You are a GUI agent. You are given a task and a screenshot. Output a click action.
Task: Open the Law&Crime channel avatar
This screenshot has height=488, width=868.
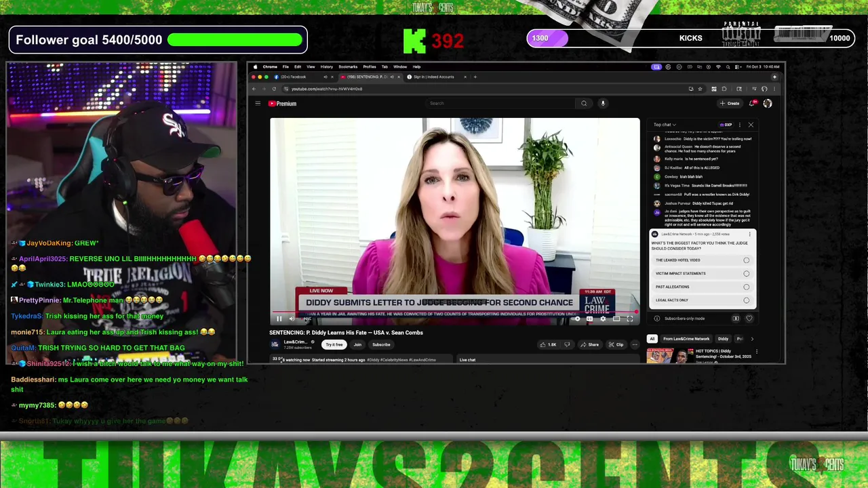275,344
